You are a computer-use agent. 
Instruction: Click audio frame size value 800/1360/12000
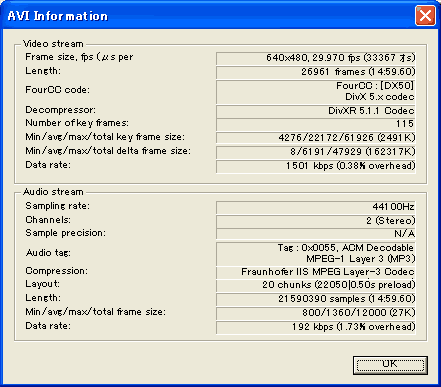coord(316,313)
